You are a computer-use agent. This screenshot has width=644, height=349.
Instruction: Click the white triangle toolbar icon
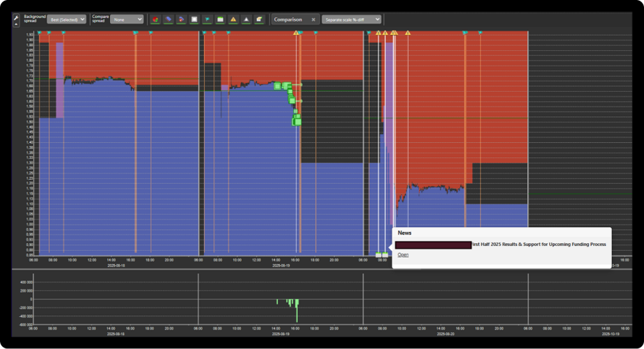(246, 20)
